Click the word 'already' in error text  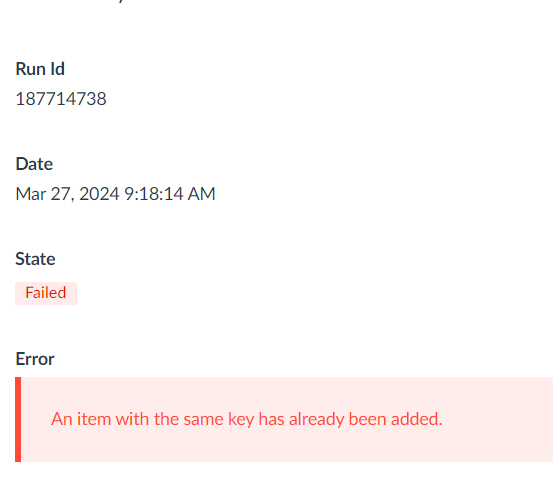point(316,420)
